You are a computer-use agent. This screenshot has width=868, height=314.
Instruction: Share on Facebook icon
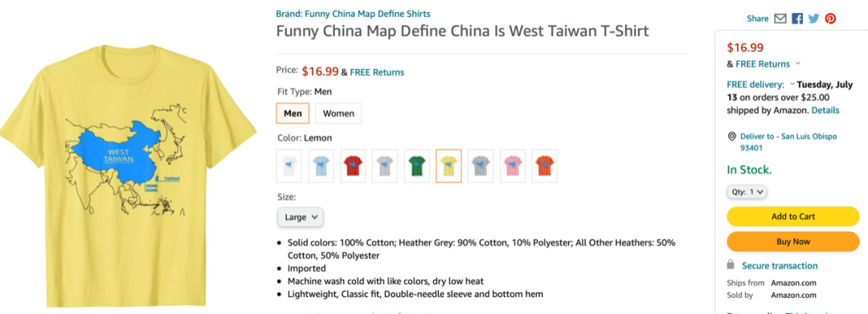(x=797, y=18)
